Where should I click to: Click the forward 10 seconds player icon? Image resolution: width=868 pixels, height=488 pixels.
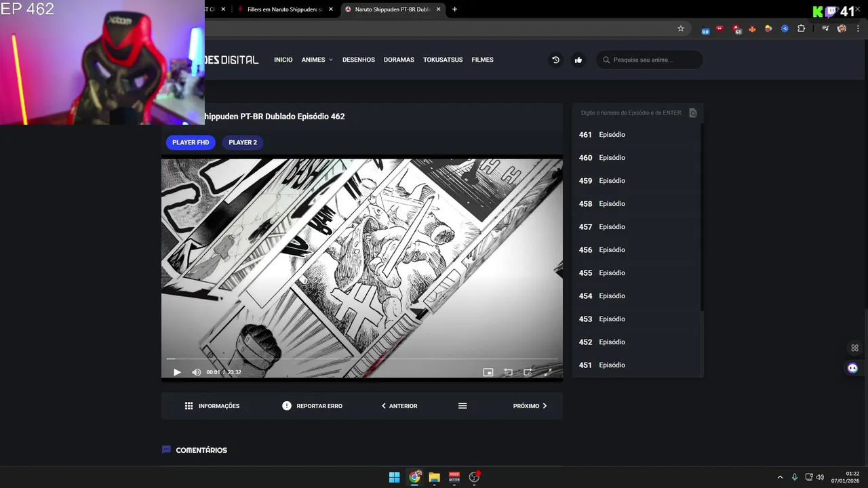[528, 372]
